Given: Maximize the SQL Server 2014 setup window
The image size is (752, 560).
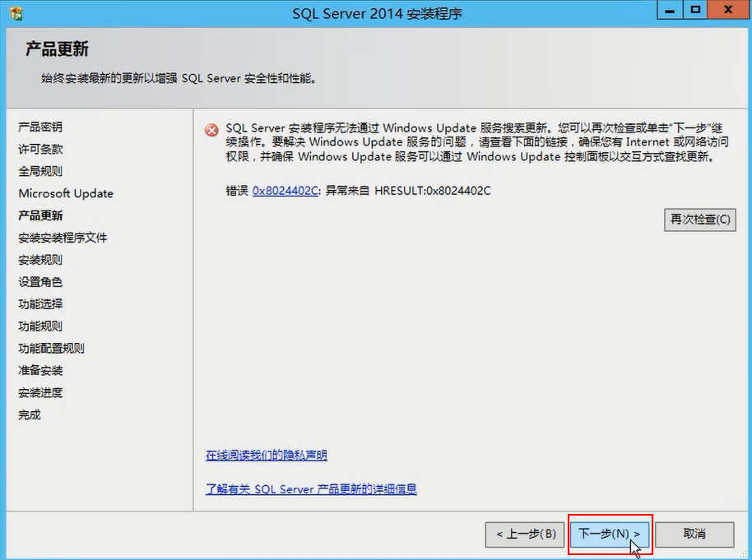Looking at the screenshot, I should (x=695, y=11).
